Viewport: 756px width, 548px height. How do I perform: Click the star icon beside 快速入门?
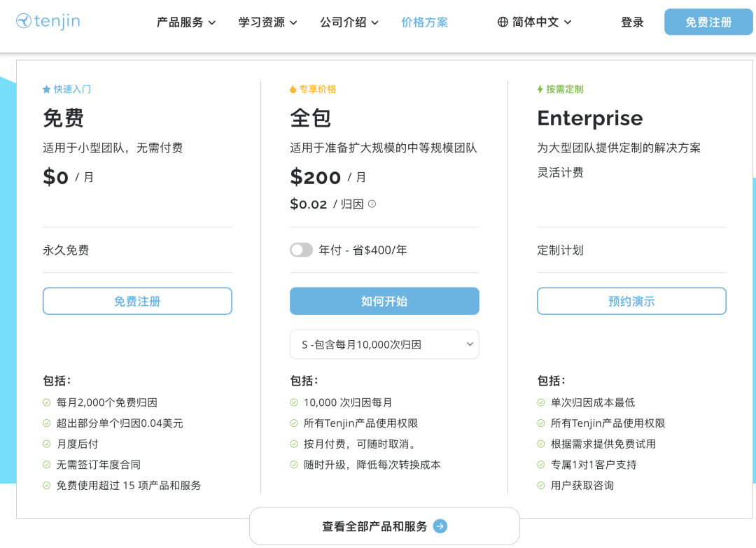pyautogui.click(x=47, y=89)
